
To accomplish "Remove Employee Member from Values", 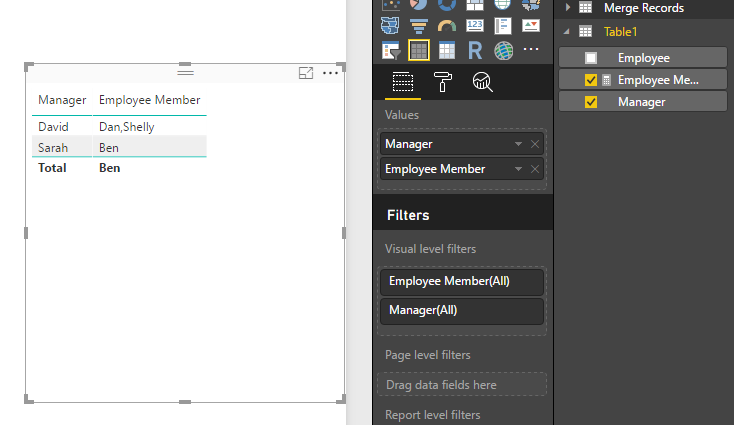I will [x=535, y=169].
